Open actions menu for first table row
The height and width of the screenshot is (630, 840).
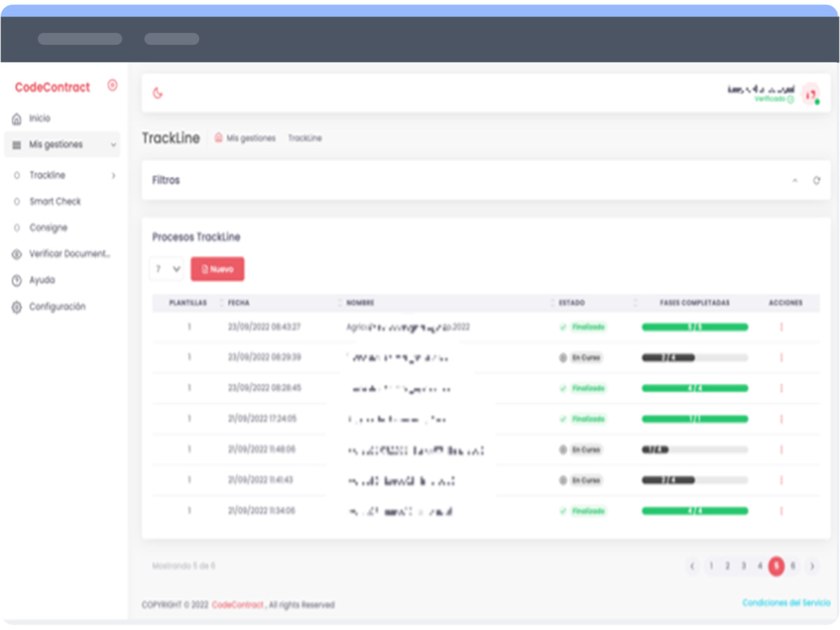[x=781, y=327]
